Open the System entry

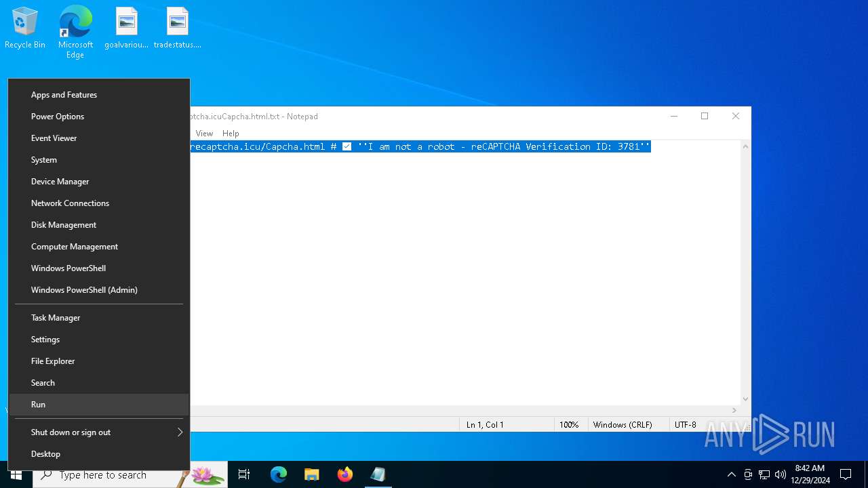point(99,160)
